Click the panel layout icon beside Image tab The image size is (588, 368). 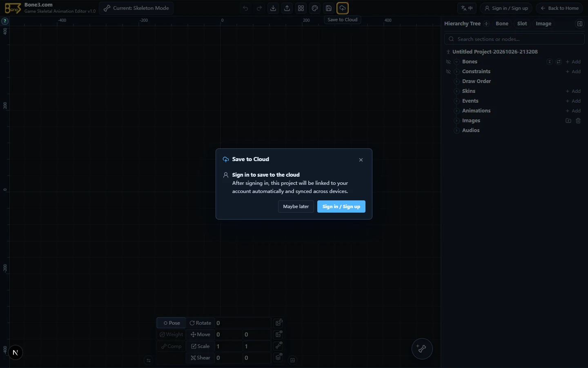click(x=579, y=24)
